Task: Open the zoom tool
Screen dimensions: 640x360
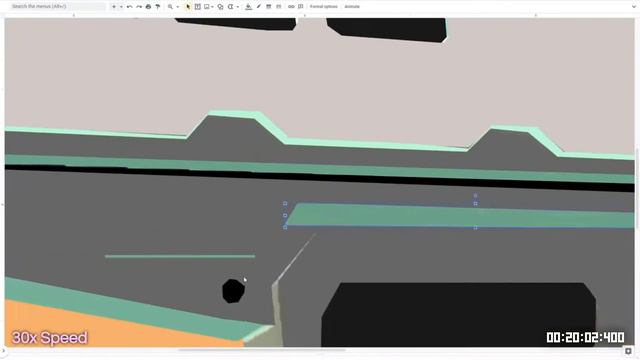Action: click(x=170, y=7)
